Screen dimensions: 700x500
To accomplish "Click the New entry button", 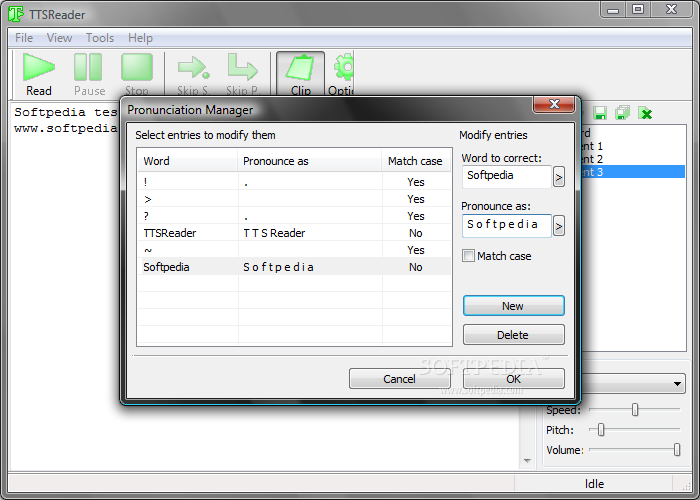I will tap(513, 306).
